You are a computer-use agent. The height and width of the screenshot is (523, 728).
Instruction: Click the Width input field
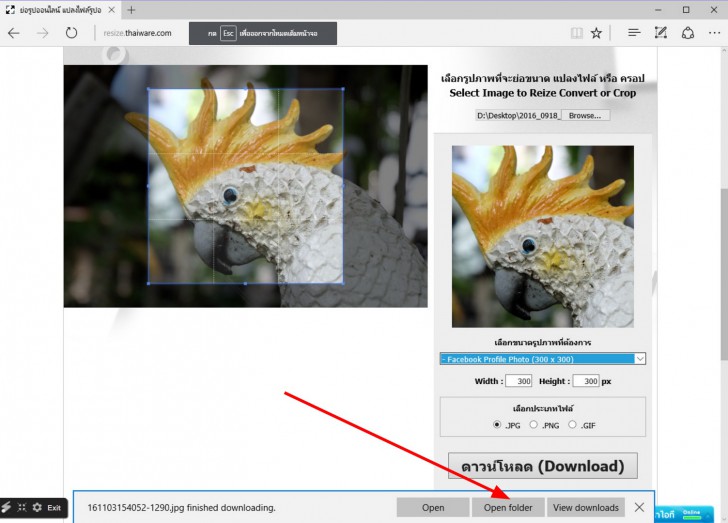pyautogui.click(x=519, y=381)
